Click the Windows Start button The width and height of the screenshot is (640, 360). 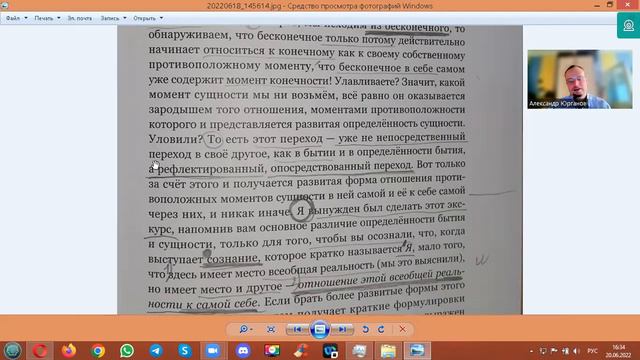(x=13, y=350)
